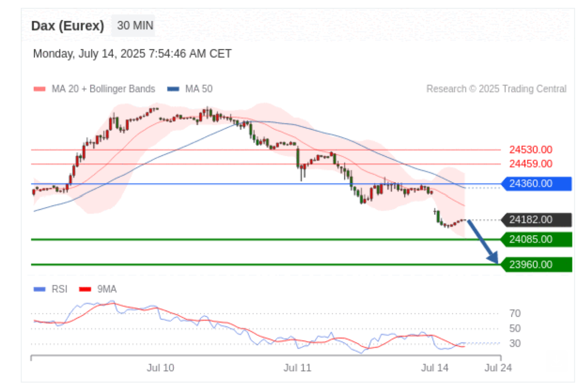Viewport: 588px width, 390px height.
Task: Click the green 24085.00 support price tag
Action: [x=536, y=239]
